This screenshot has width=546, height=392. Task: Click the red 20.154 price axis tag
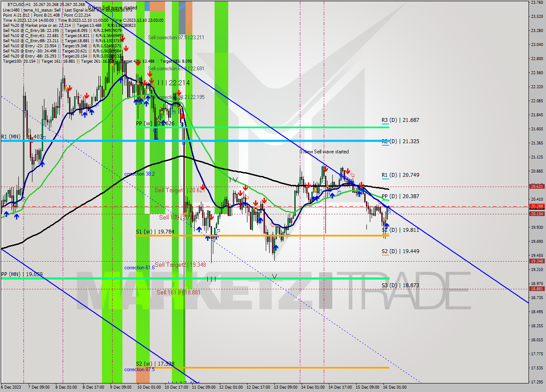click(x=537, y=213)
